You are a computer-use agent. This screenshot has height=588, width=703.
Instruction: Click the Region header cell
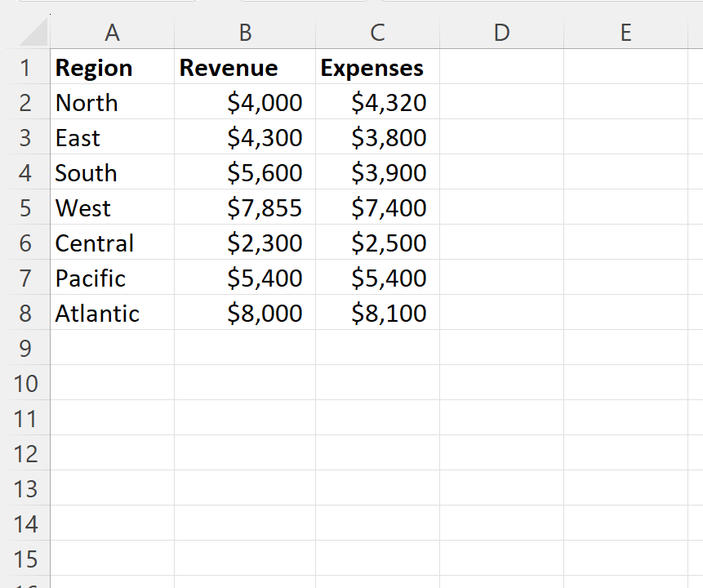[112, 66]
